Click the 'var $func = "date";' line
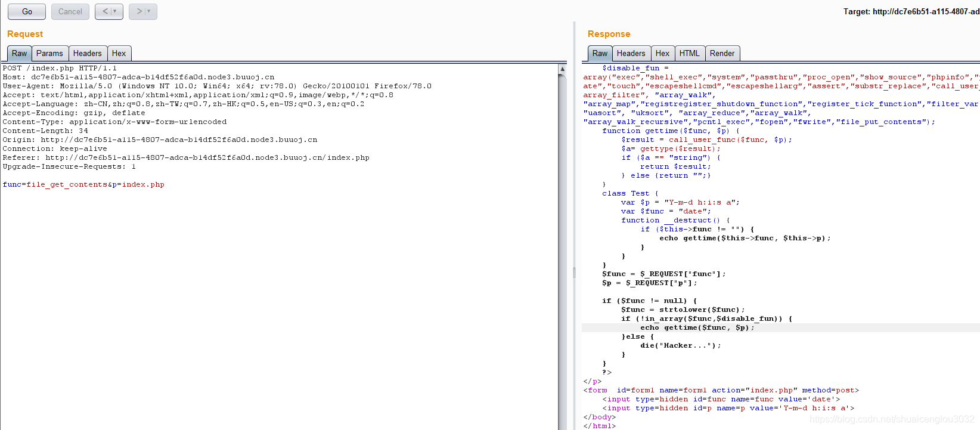 [666, 211]
